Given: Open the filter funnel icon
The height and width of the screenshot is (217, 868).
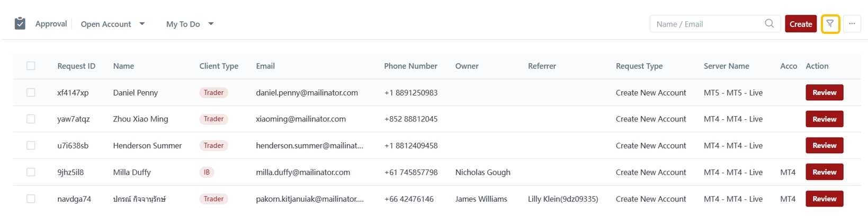Looking at the screenshot, I should [830, 24].
